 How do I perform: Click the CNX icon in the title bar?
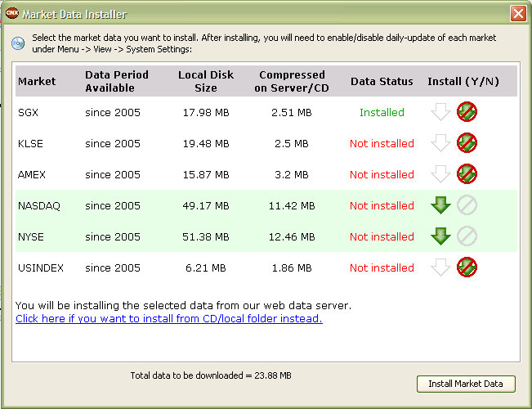coord(11,14)
